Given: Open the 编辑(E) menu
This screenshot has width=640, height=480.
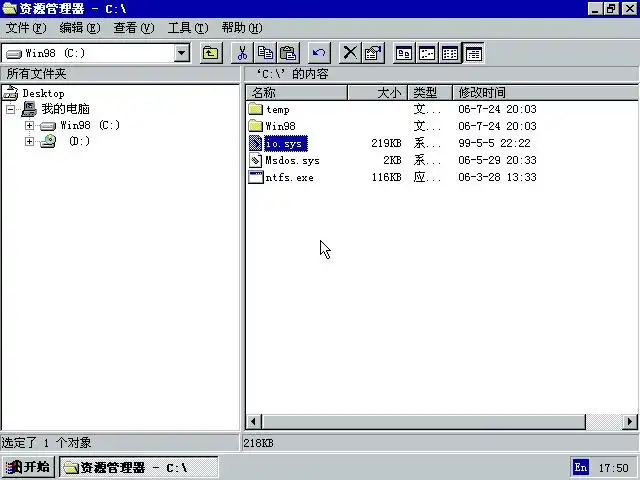Looking at the screenshot, I should tap(80, 28).
